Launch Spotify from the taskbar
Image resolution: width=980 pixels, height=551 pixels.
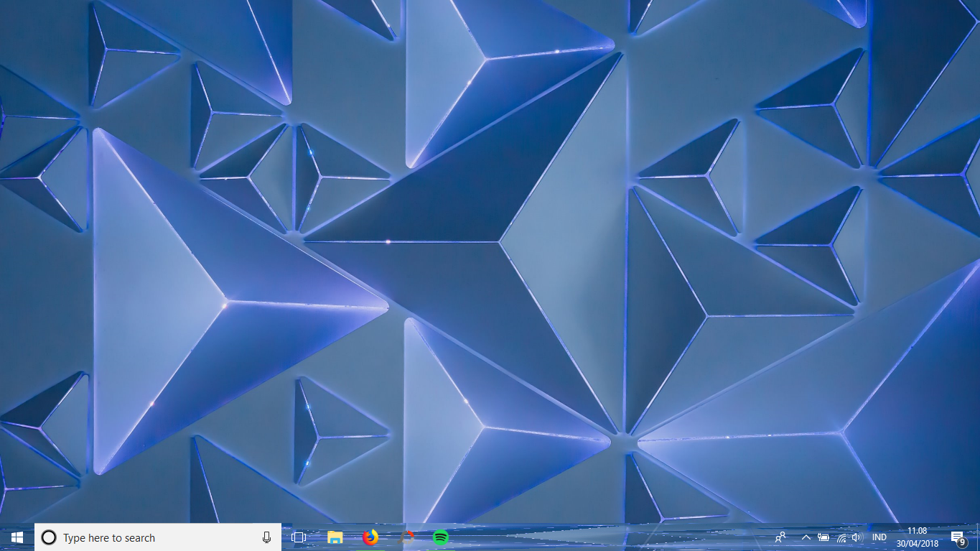coord(441,537)
